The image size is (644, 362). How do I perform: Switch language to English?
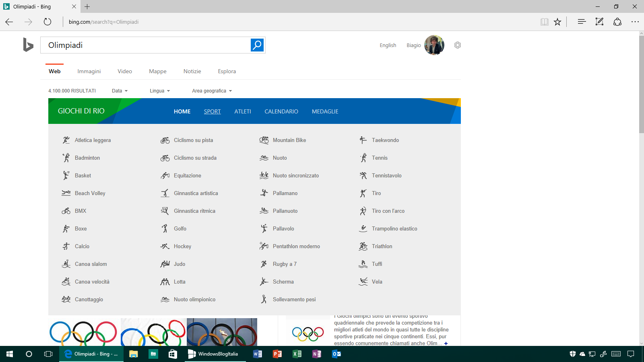click(x=388, y=45)
